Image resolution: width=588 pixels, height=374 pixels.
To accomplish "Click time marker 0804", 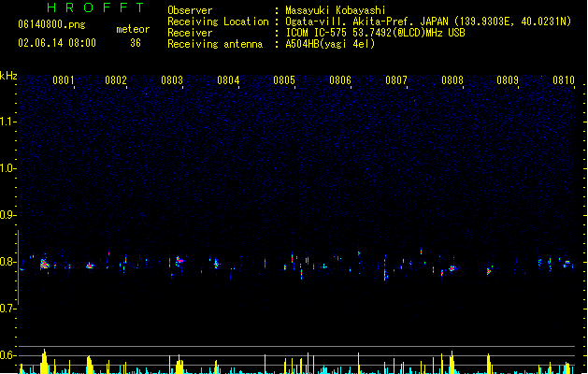I will pyautogui.click(x=228, y=80).
